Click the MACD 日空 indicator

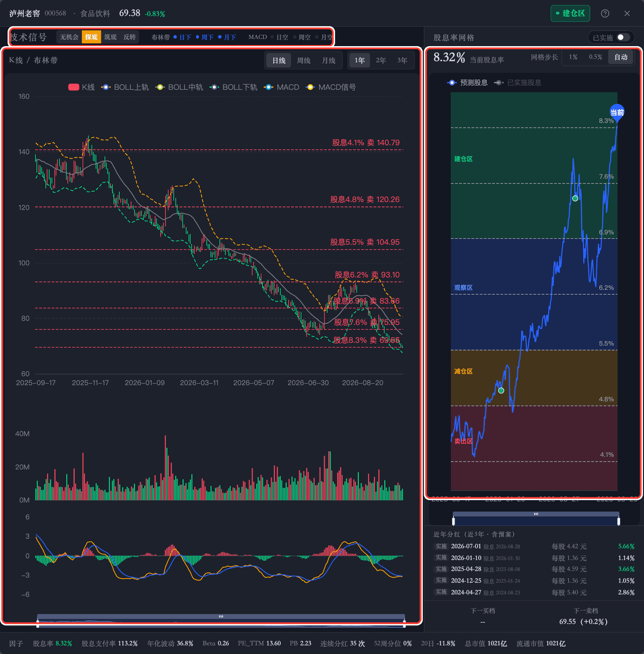click(279, 37)
